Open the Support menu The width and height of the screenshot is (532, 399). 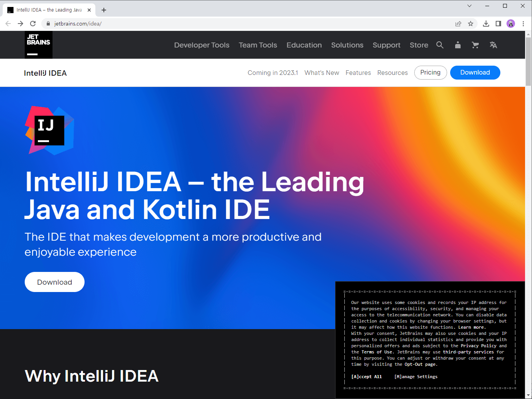pyautogui.click(x=386, y=45)
